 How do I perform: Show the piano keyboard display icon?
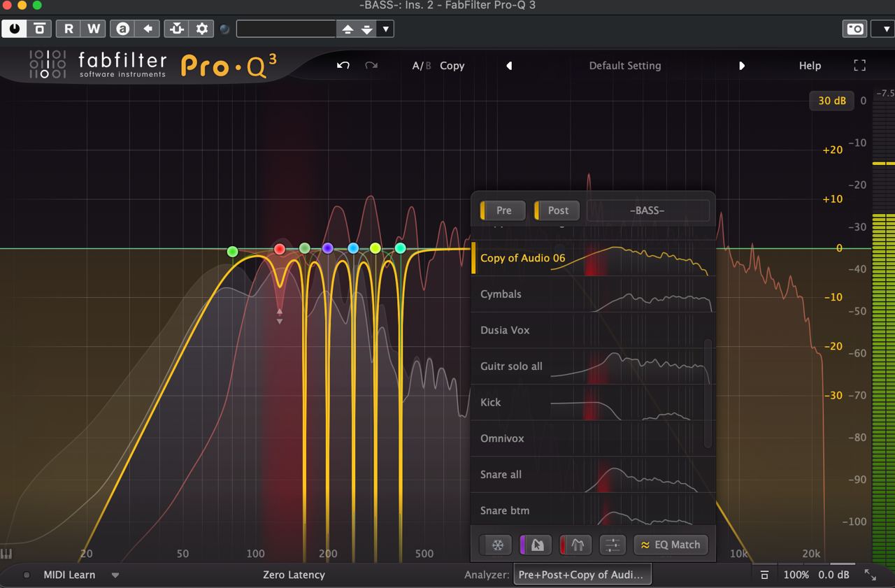[7, 554]
